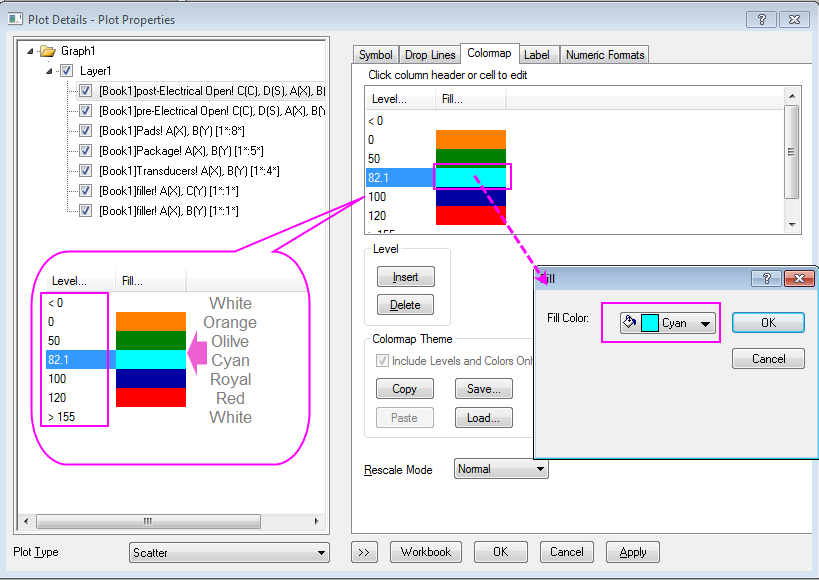Open the Rescale Mode dropdown
The width and height of the screenshot is (819, 580).
[x=501, y=468]
